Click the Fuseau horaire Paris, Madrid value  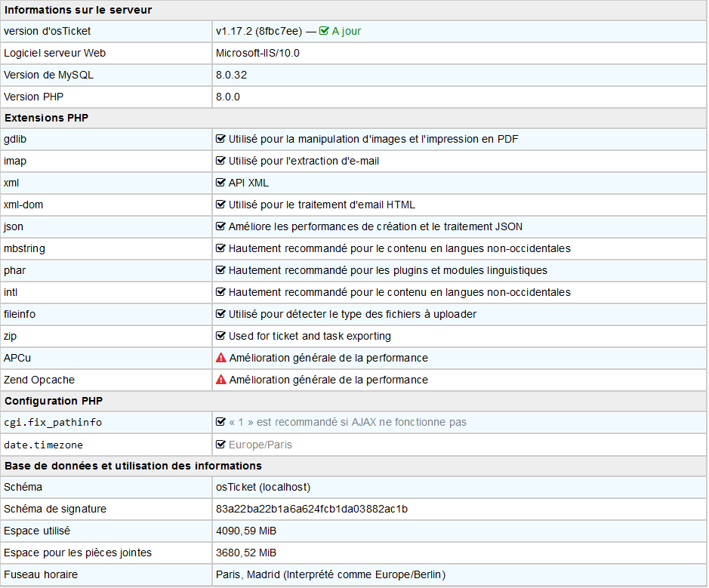330,574
